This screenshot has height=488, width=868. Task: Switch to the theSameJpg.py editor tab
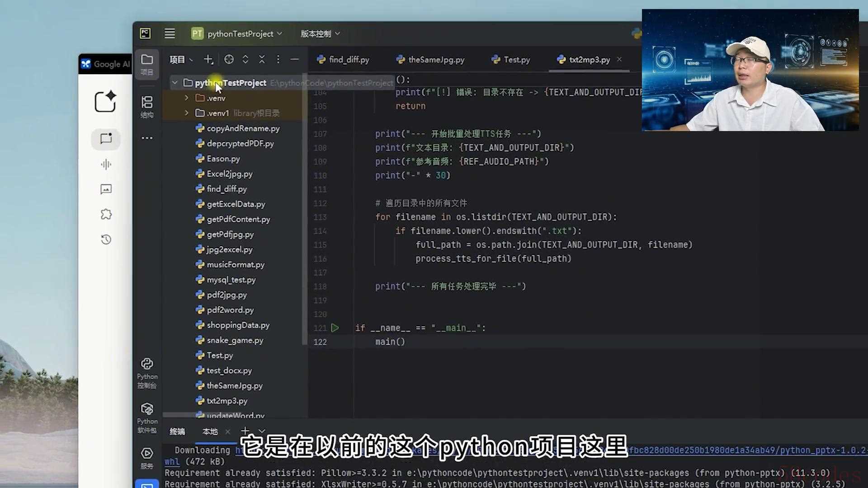(430, 59)
